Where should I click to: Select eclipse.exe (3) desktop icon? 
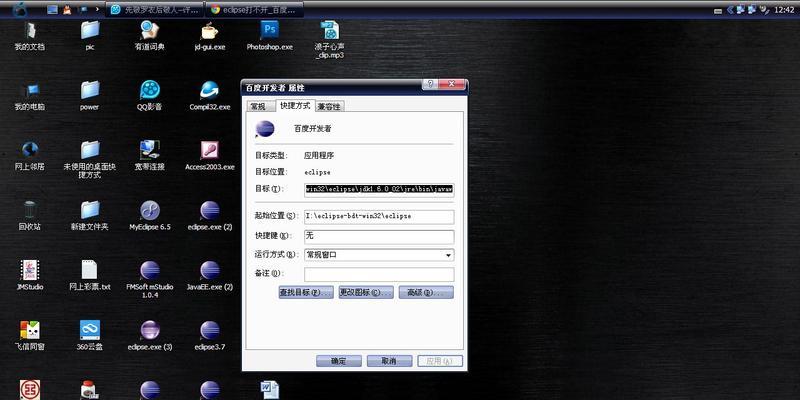[x=149, y=336]
